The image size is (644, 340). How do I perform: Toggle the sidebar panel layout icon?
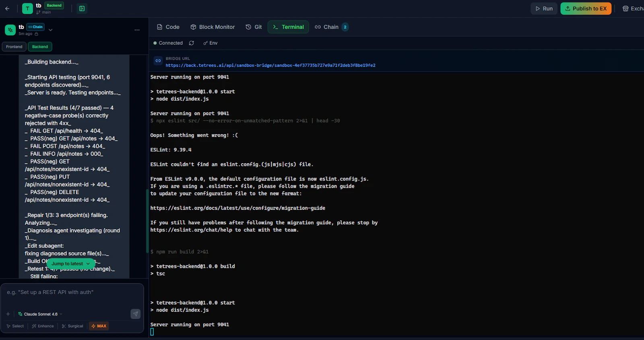click(x=82, y=8)
